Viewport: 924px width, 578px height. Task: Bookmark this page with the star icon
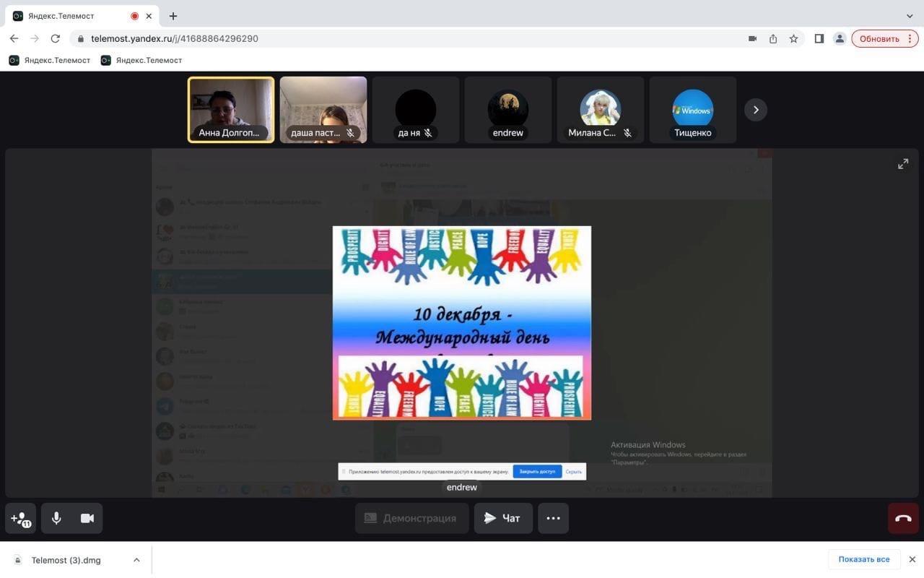point(793,39)
